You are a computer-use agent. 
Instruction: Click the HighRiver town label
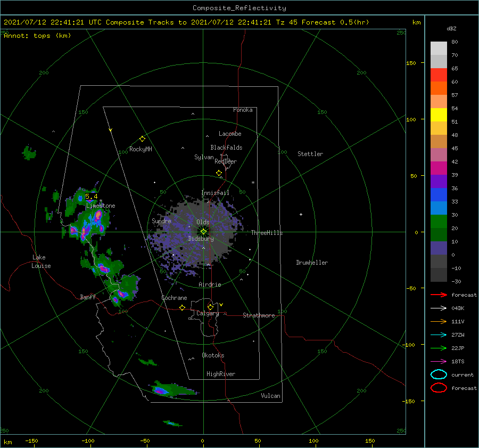(221, 374)
